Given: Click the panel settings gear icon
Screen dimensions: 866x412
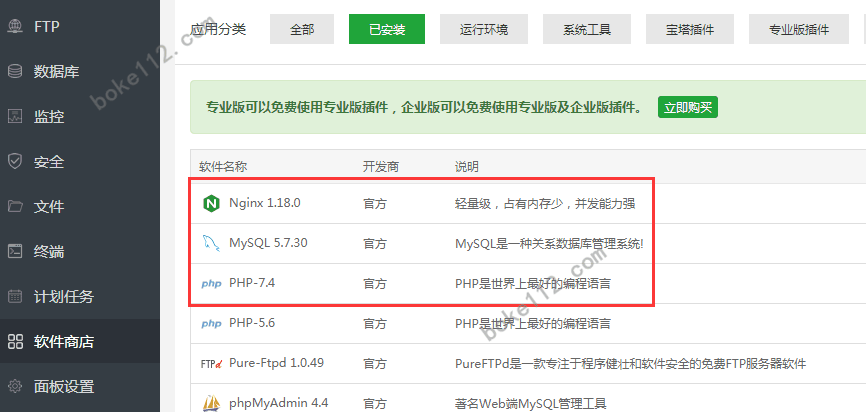Looking at the screenshot, I should coord(15,386).
